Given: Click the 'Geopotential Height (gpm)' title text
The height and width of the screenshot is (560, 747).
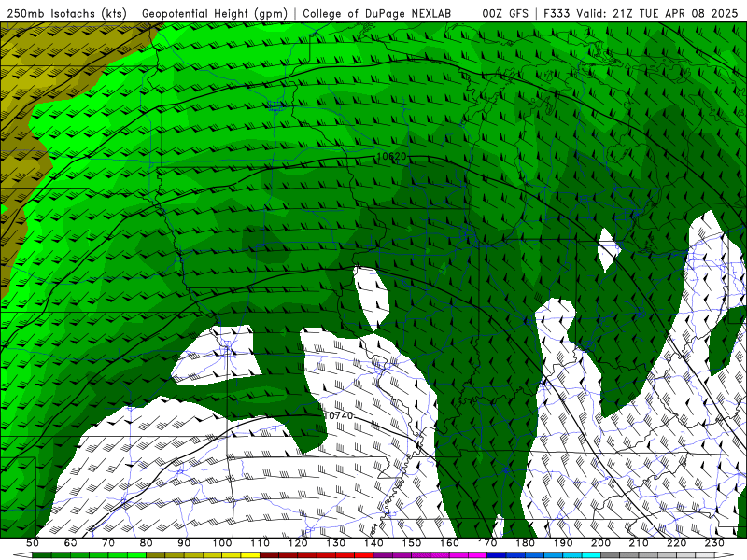Looking at the screenshot, I should pos(215,13).
